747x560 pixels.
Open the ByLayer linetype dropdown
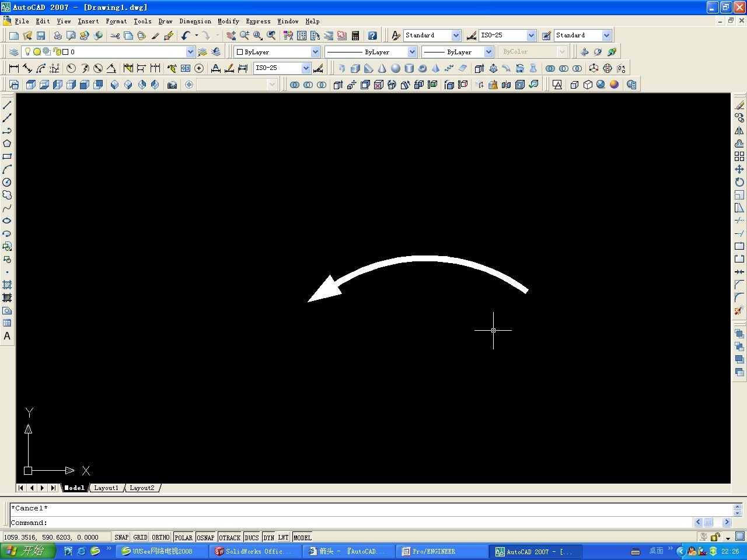(x=412, y=52)
